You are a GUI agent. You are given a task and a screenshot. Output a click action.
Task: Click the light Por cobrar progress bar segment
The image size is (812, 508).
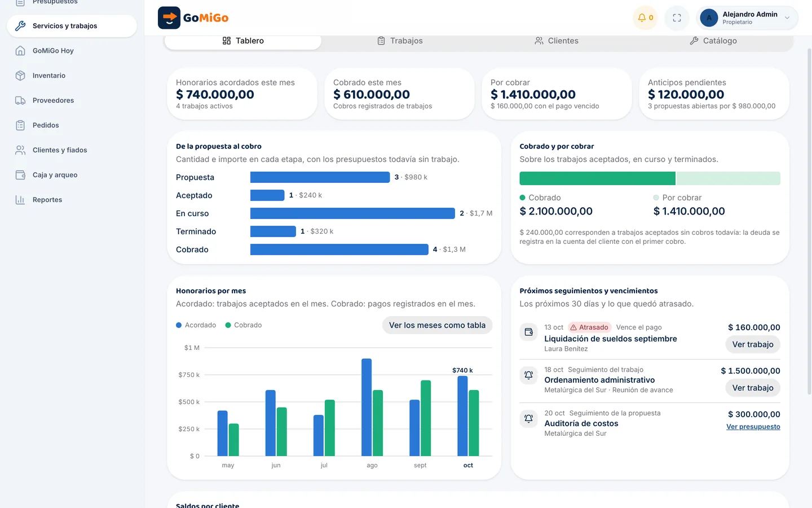click(x=729, y=178)
